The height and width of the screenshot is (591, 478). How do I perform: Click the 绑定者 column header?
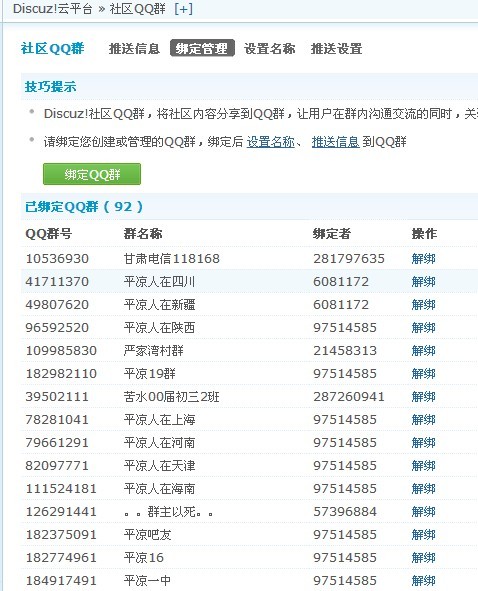(332, 234)
